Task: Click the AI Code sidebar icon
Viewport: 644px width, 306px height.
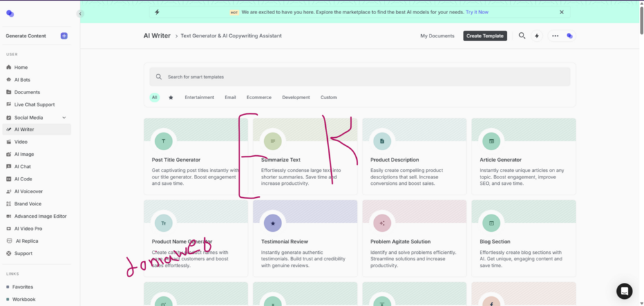Action: (9, 179)
